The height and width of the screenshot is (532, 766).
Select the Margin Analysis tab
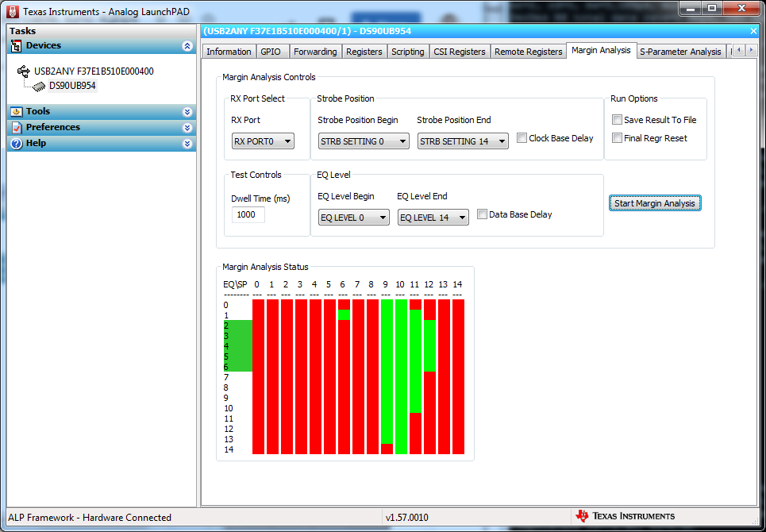[x=601, y=50]
